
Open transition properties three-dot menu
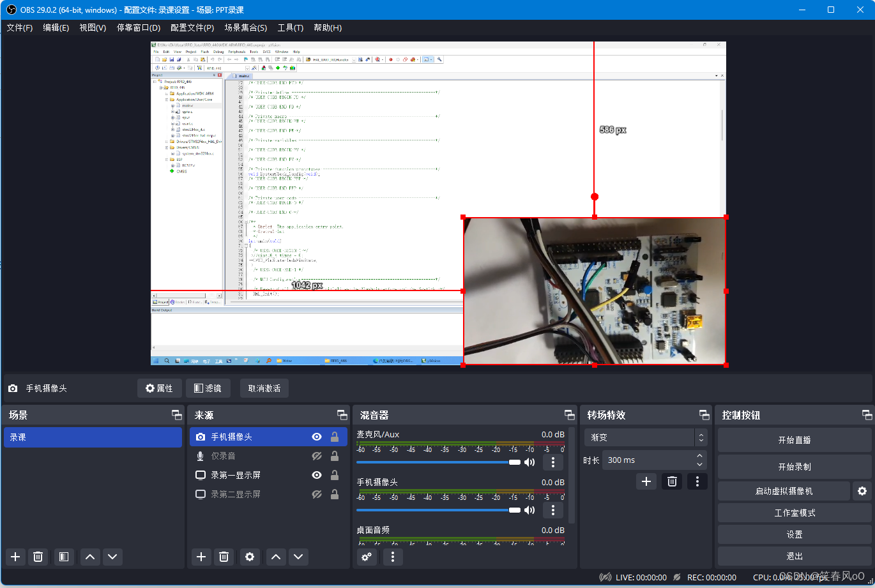tap(697, 481)
